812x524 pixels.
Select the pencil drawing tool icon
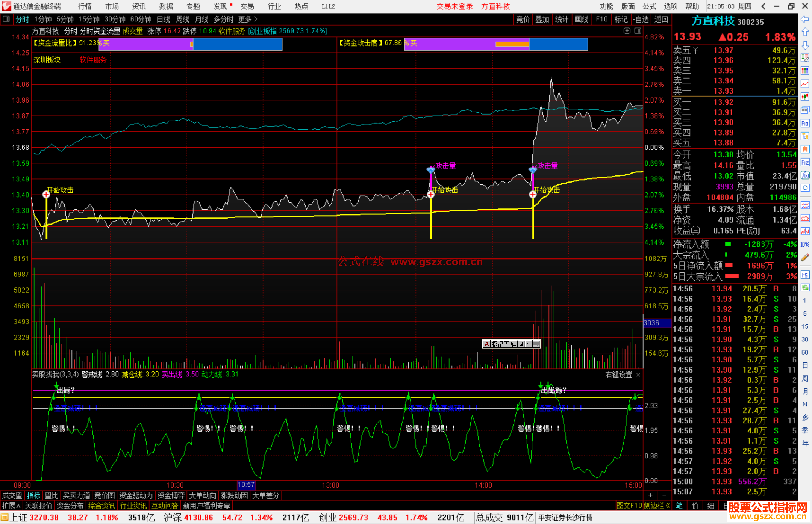click(x=805, y=257)
